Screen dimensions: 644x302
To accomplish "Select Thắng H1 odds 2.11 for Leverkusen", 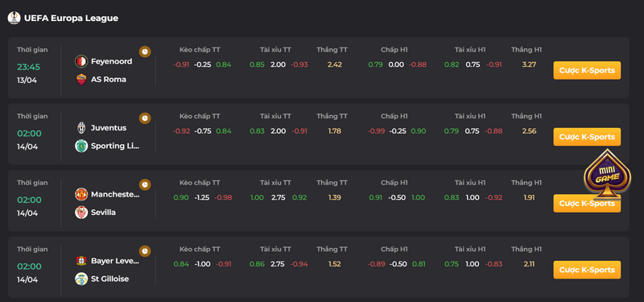I will tap(529, 264).
